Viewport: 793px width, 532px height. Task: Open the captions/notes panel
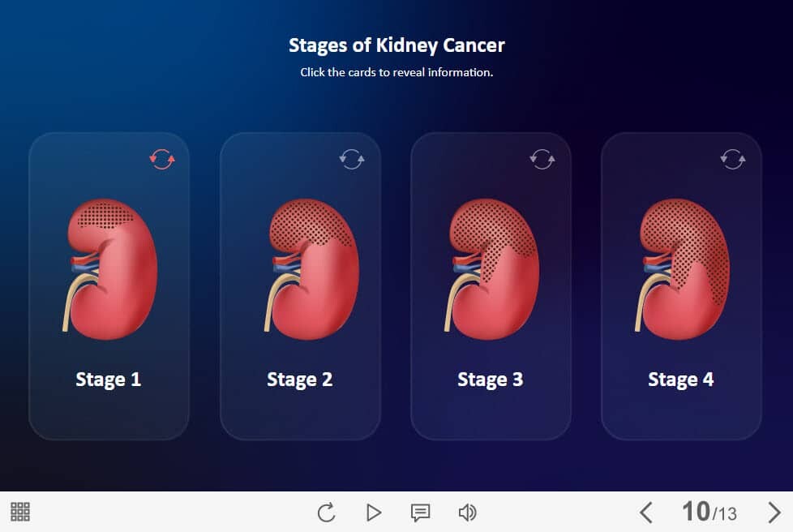click(x=420, y=513)
